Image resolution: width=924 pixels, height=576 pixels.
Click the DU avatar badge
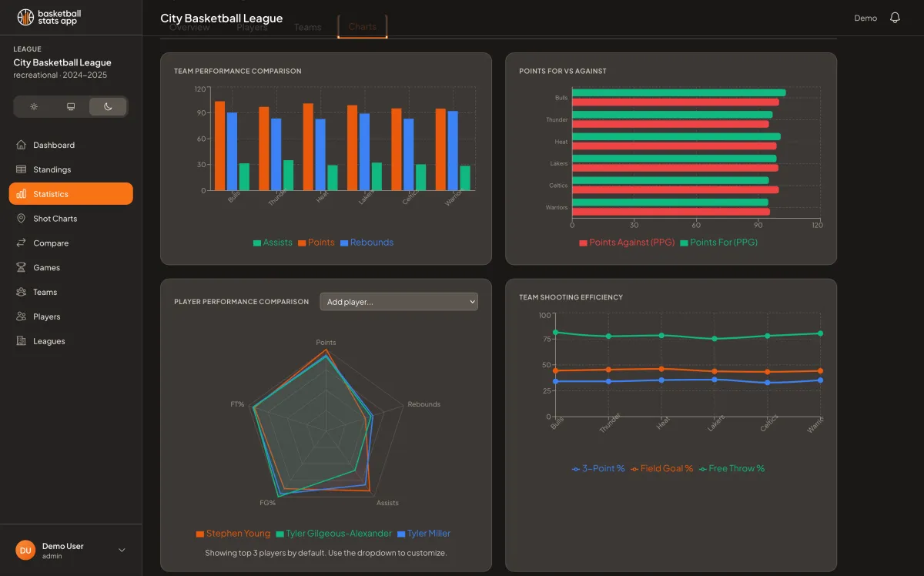pos(25,550)
